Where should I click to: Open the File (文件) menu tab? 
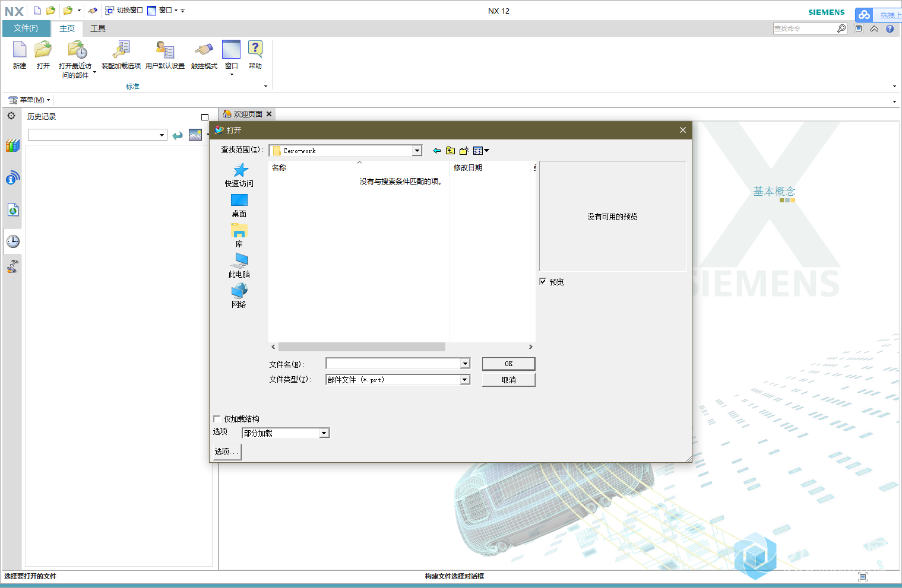(x=26, y=28)
